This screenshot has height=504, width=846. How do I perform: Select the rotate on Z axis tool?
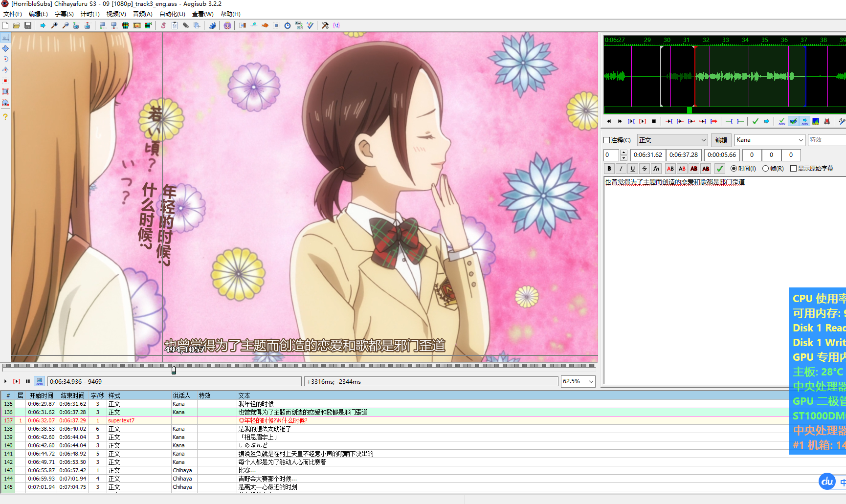(x=5, y=59)
